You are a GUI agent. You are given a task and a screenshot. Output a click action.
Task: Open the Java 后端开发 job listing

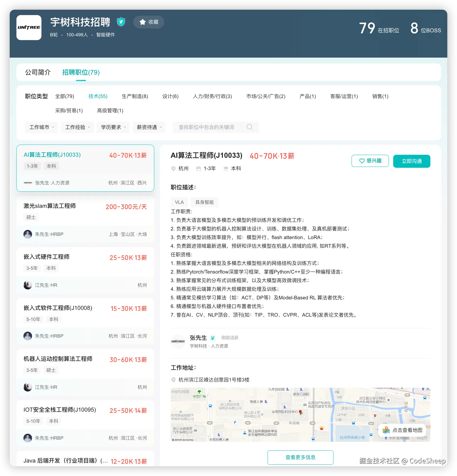click(85, 459)
